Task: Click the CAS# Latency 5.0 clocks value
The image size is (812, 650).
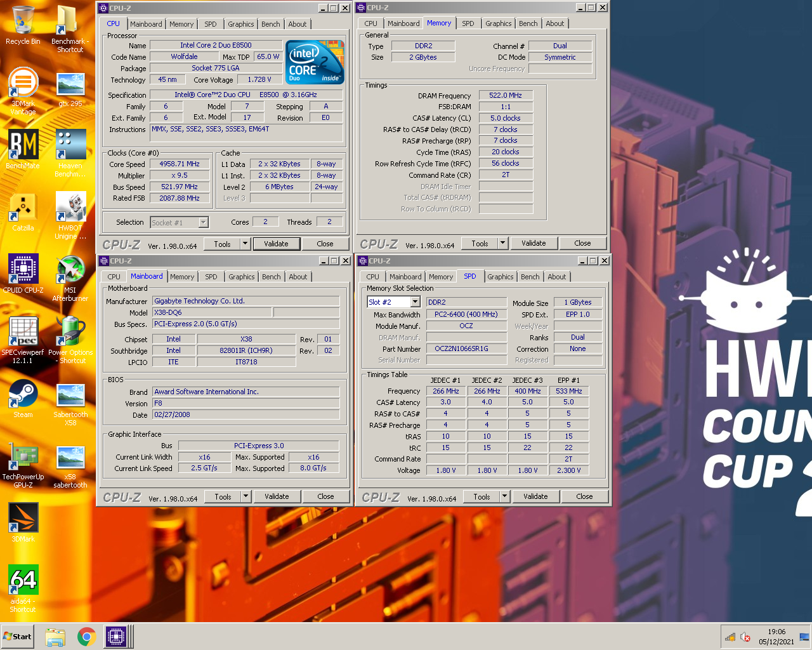Action: coord(506,118)
